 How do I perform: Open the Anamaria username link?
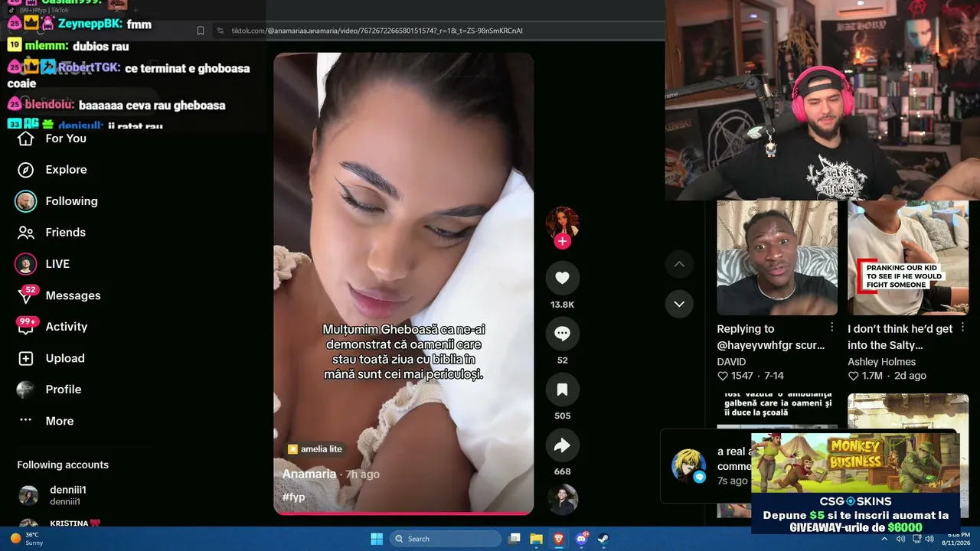pyautogui.click(x=309, y=474)
